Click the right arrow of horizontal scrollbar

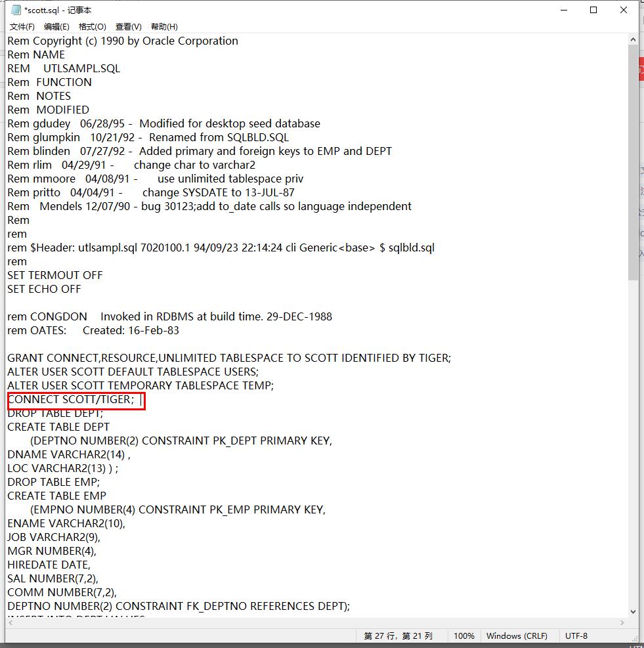pos(621,621)
